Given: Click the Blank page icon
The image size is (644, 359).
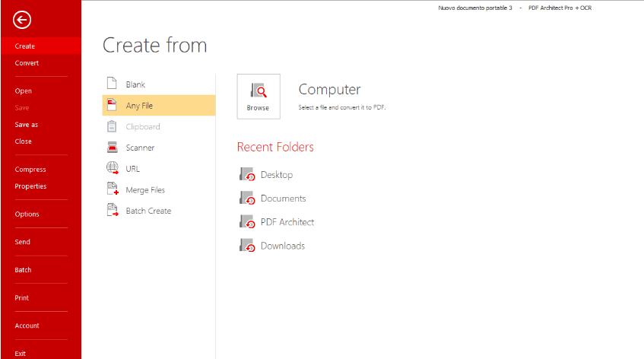Looking at the screenshot, I should point(112,83).
